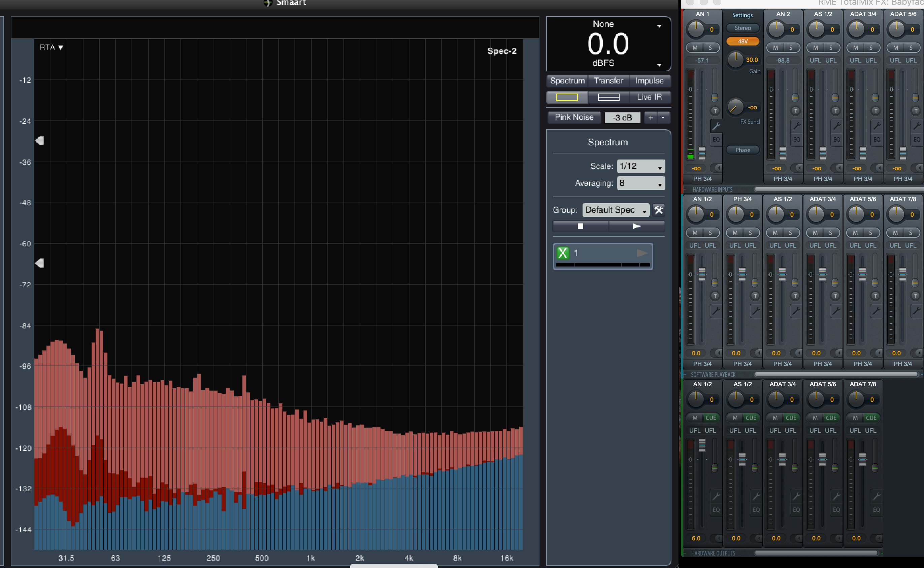
Task: Click the AN 1/2 hardware output fader
Action: 702,446
